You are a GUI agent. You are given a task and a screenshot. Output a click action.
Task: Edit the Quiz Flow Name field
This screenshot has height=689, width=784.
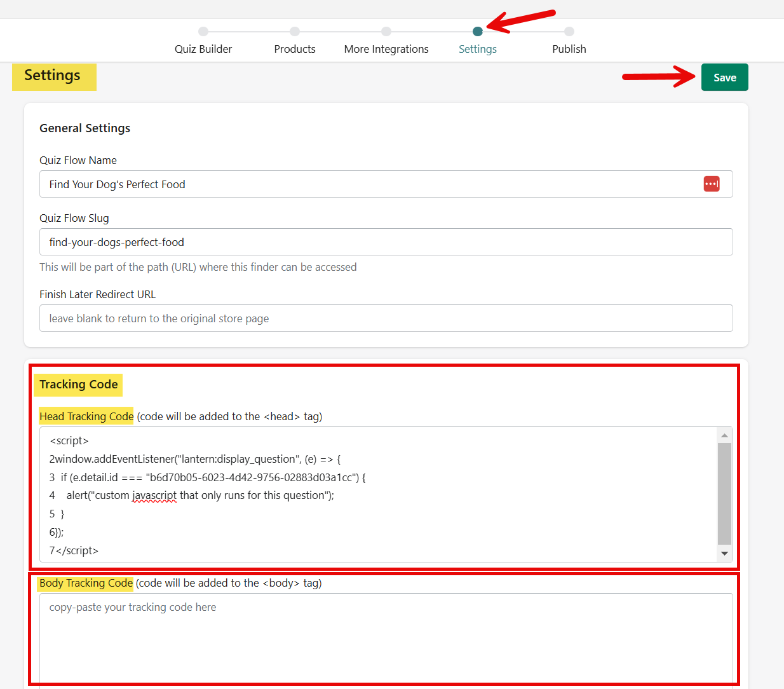click(386, 184)
